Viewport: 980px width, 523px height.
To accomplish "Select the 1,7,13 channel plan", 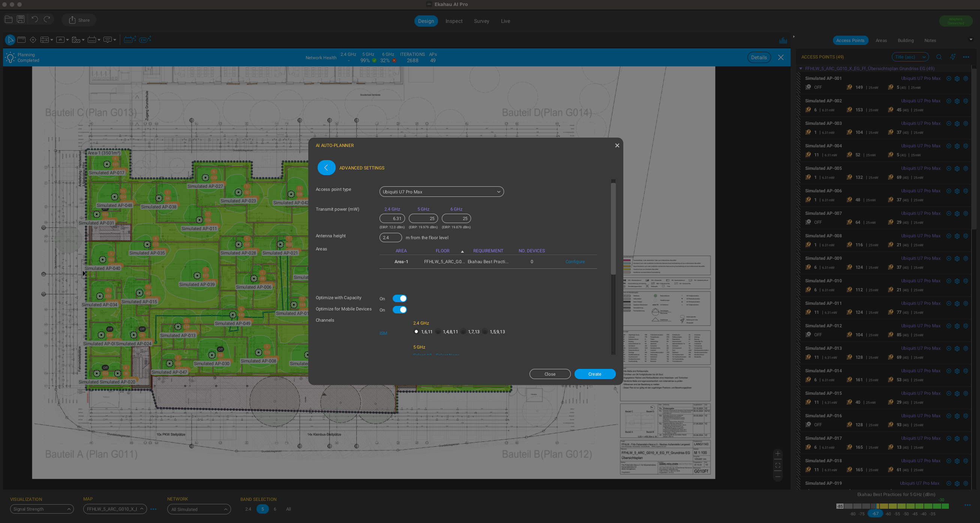I will [463, 332].
